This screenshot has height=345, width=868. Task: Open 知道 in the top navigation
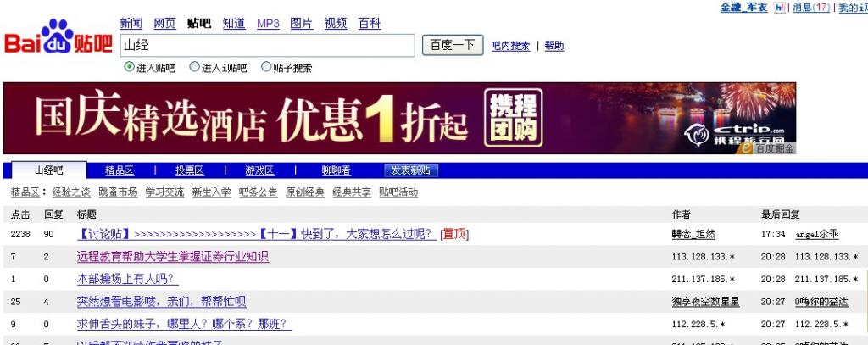(234, 24)
